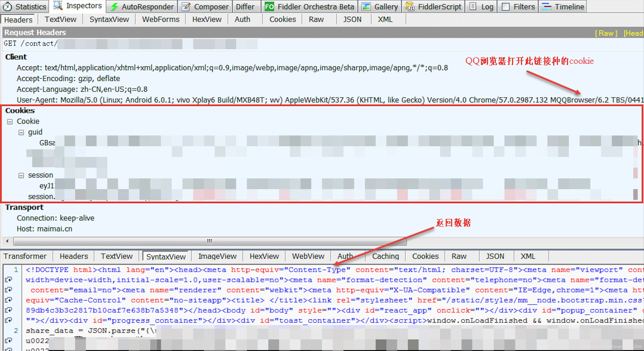Select the WebForms request tab
Image resolution: width=644 pixels, height=351 pixels.
click(x=161, y=19)
